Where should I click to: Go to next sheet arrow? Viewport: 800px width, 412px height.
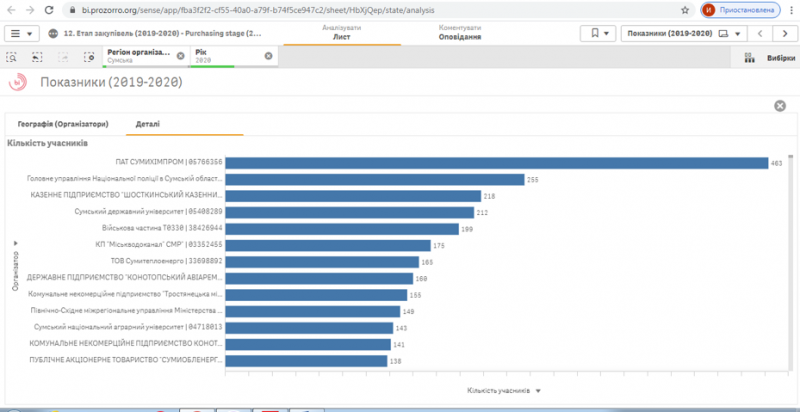tap(785, 34)
